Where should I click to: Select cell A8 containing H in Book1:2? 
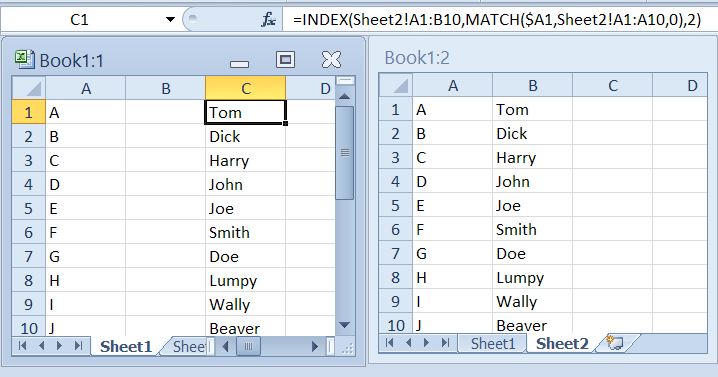coord(452,278)
